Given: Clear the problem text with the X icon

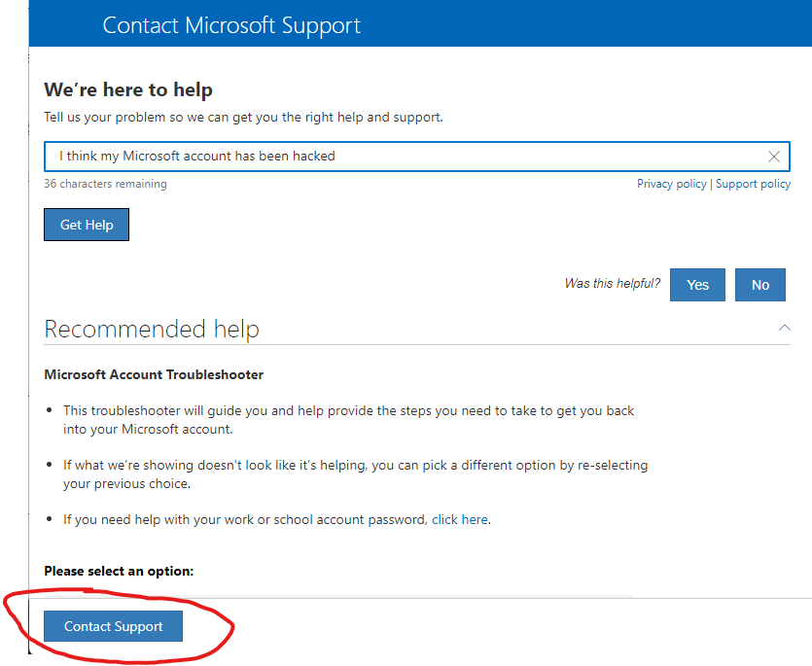Looking at the screenshot, I should click(774, 157).
